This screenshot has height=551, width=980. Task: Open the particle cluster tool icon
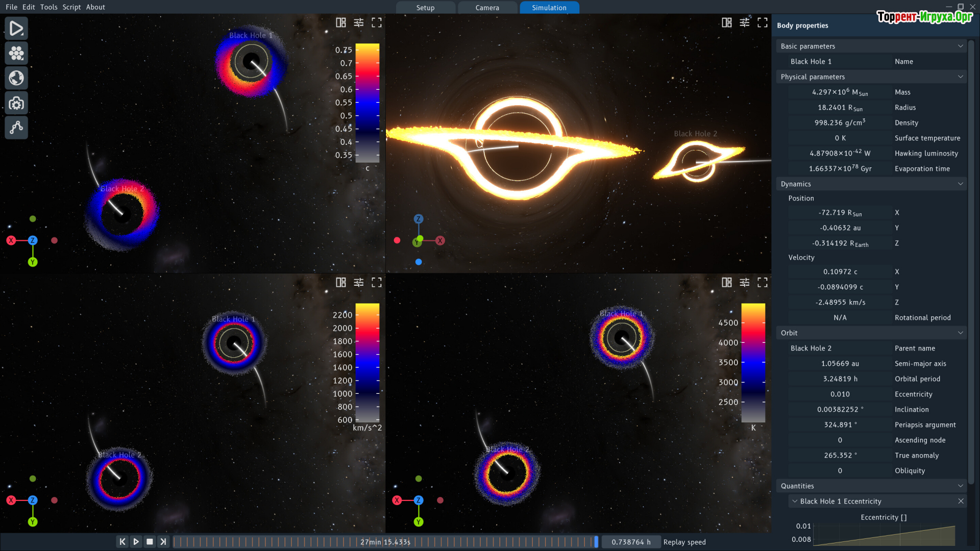[x=16, y=53]
